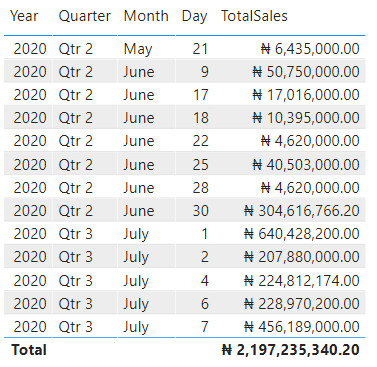
Task: Select the ₦ 50,750,000.00 cell
Action: point(306,72)
